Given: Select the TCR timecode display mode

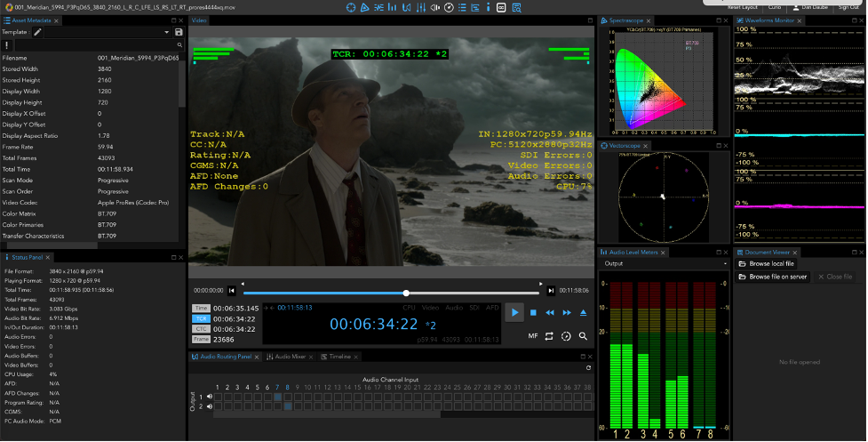Looking at the screenshot, I should click(202, 318).
